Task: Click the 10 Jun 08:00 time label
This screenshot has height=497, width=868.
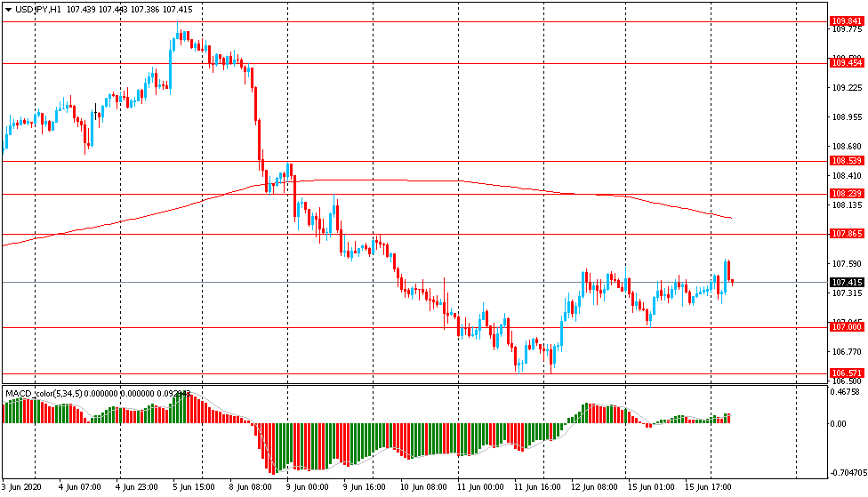Action: pos(423,487)
